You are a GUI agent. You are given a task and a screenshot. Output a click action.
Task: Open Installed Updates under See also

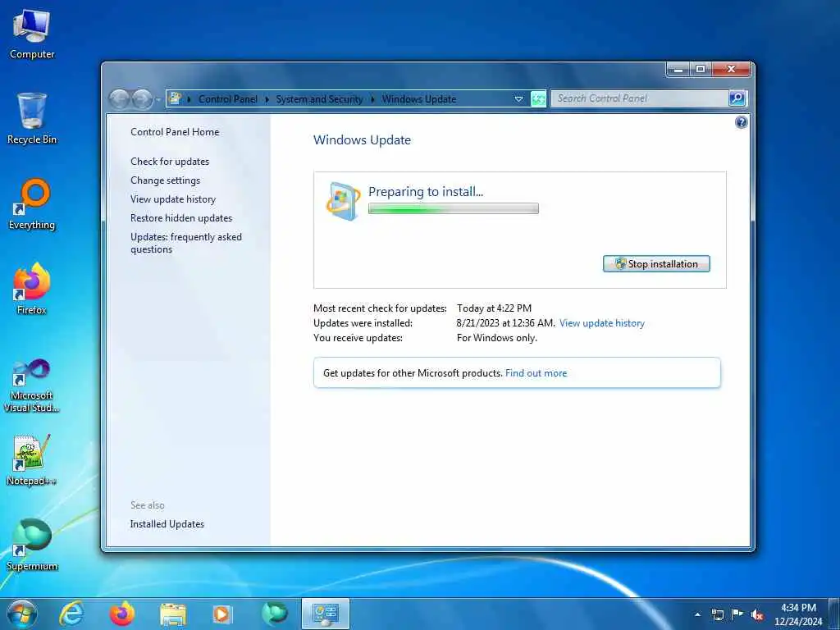click(x=167, y=524)
